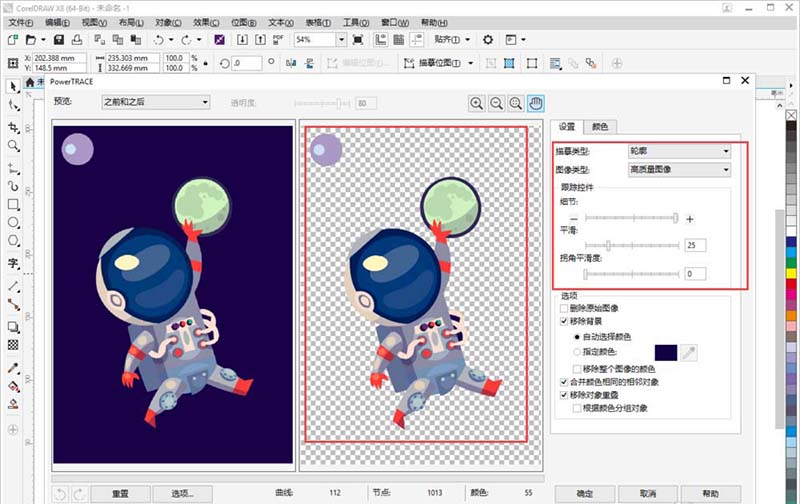Open the 描摹类型 trace type dropdown
Viewport: 800px width, 504px height.
(x=679, y=151)
